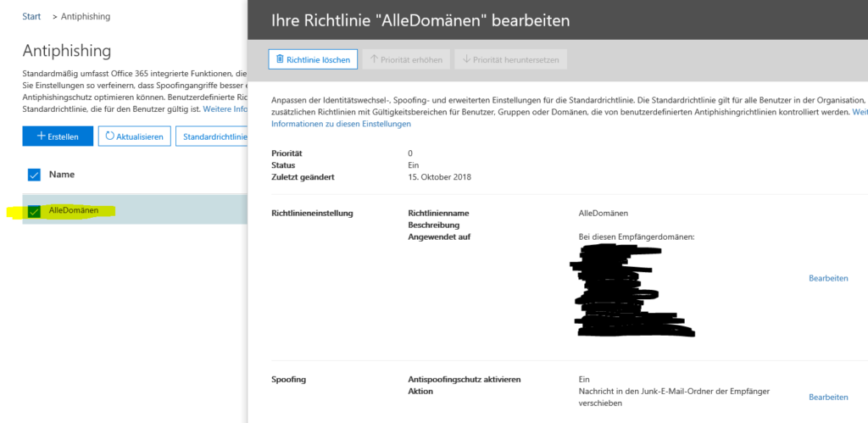This screenshot has width=868, height=423.
Task: Click the Status value Ein
Action: point(414,165)
